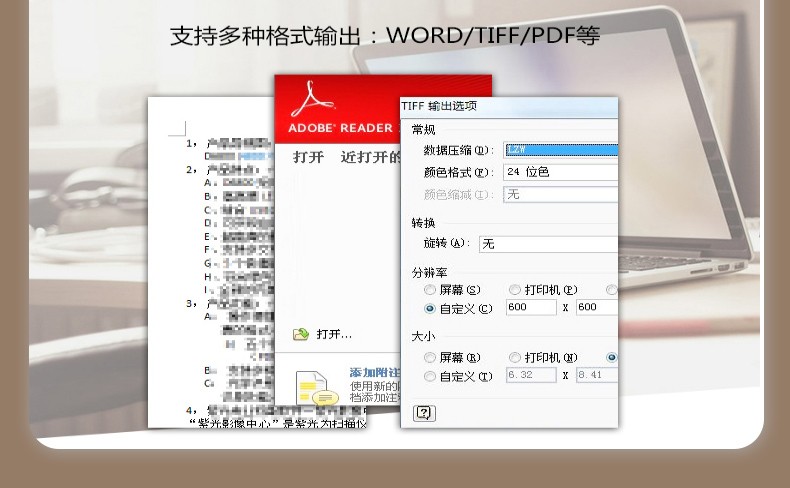Image resolution: width=790 pixels, height=488 pixels.
Task: Click the 6.32 size input field
Action: [x=531, y=375]
